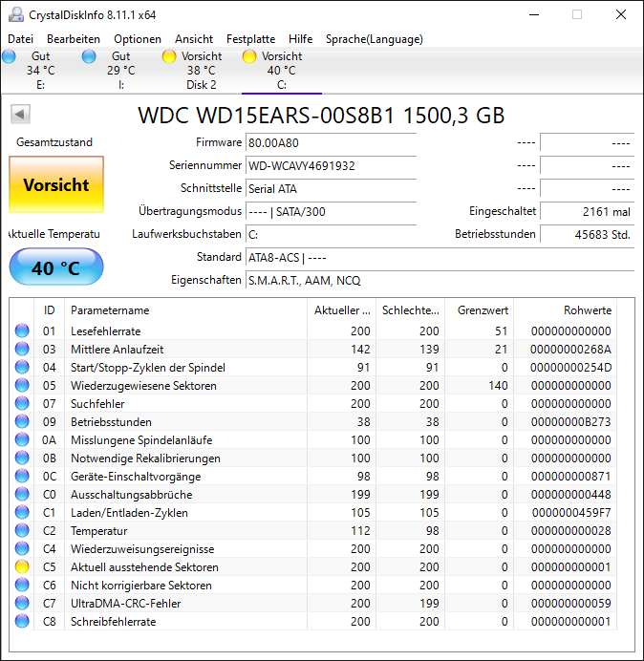The image size is (644, 661).
Task: Click raw value 000000000059 of UltraDMA-CRC-Fehler
Action: [x=570, y=604]
